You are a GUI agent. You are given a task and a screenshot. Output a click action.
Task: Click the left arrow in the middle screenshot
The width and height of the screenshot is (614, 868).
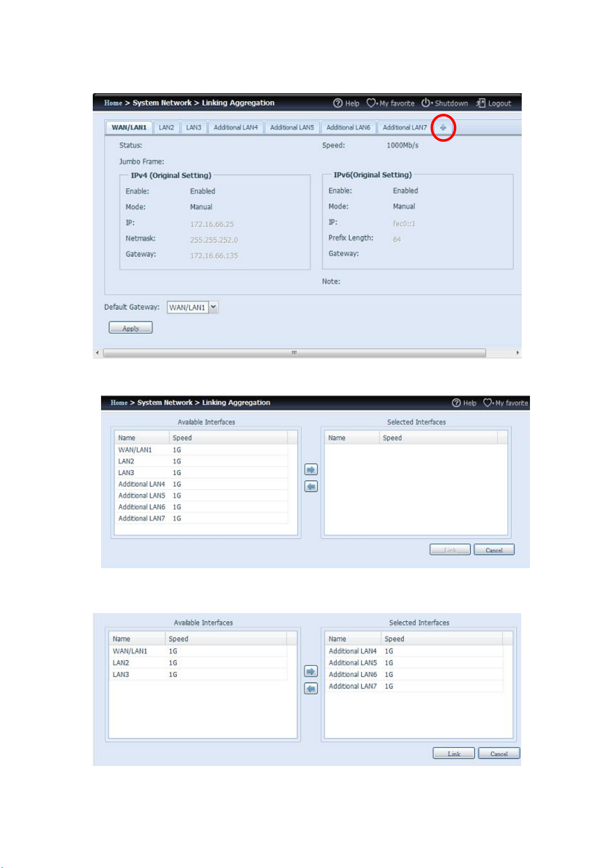311,486
